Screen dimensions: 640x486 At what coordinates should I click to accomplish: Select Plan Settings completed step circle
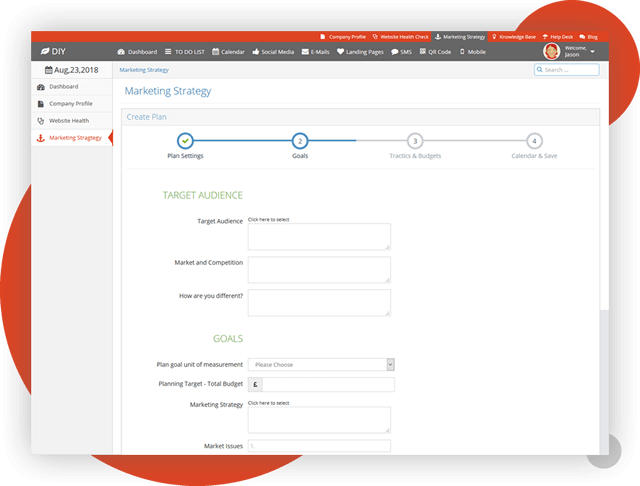point(186,141)
